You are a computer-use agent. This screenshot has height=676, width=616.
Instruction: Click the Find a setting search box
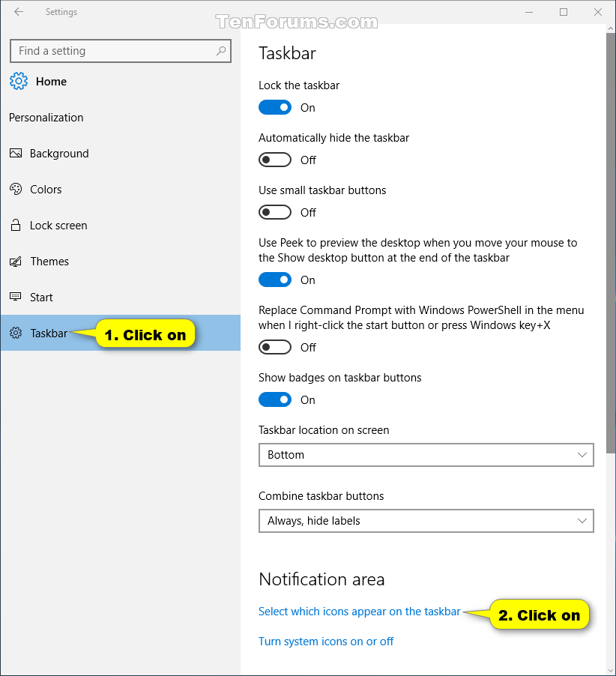pyautogui.click(x=121, y=51)
